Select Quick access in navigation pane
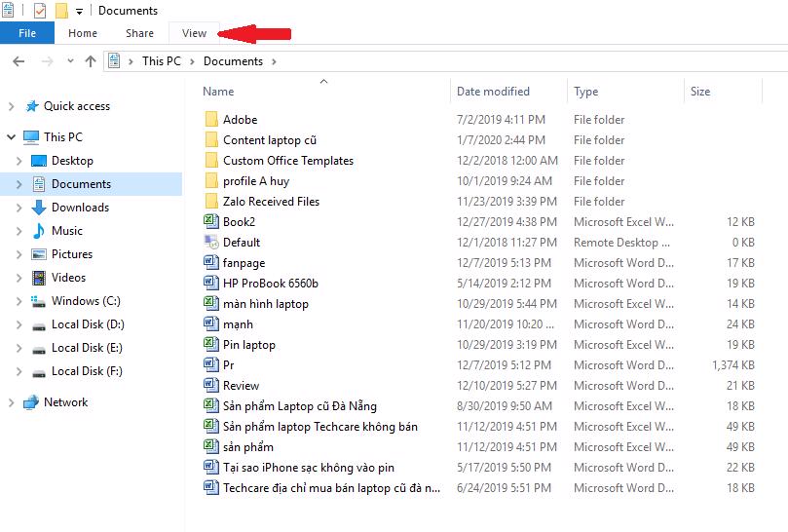Image resolution: width=788 pixels, height=532 pixels. [x=76, y=106]
